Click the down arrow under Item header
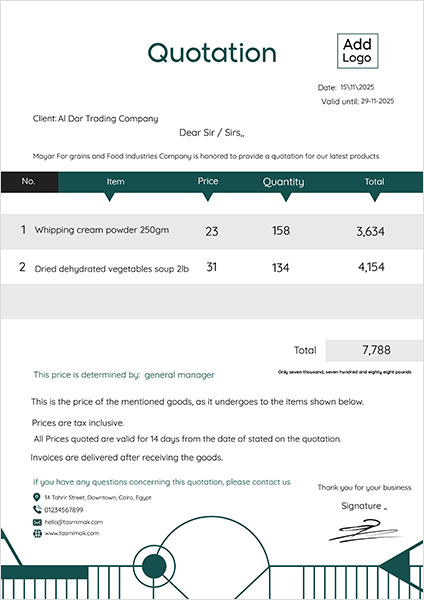 click(109, 197)
